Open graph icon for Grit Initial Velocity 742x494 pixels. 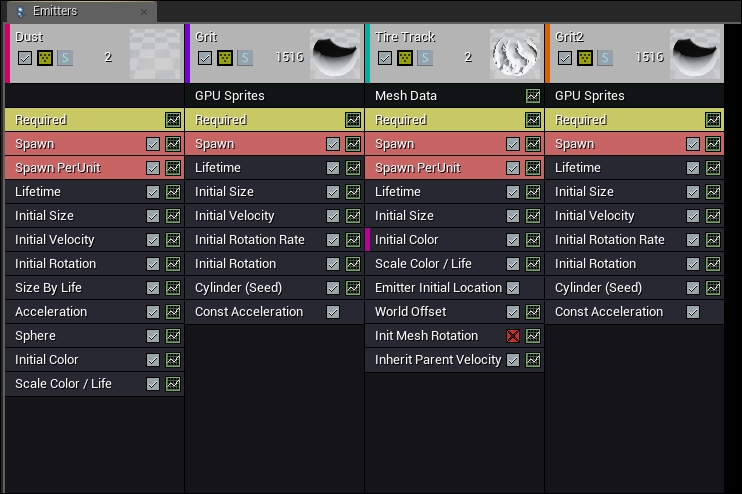coord(353,216)
